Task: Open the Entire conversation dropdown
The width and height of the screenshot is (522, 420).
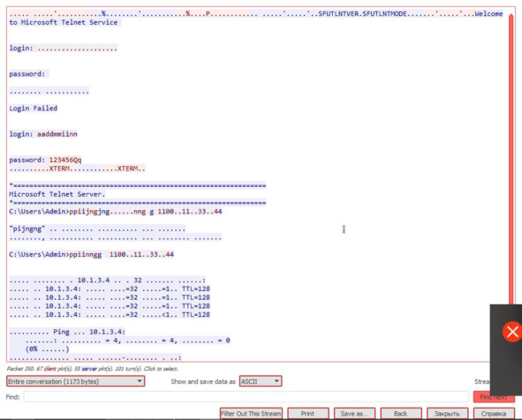Action: click(75, 381)
